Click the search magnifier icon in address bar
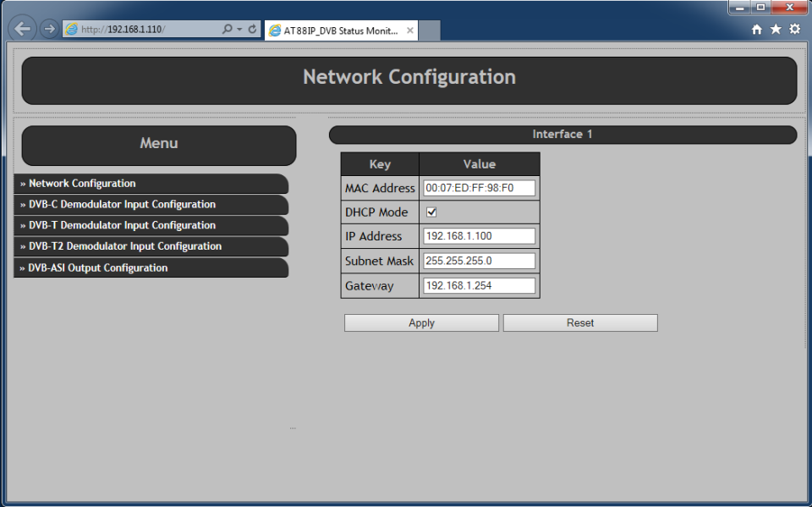Image resolution: width=812 pixels, height=507 pixels. [227, 29]
